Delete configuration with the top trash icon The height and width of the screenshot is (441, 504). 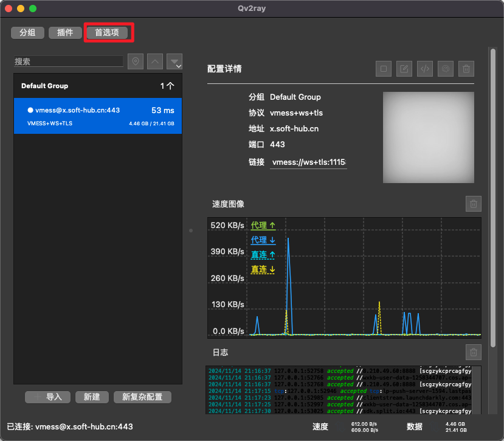[x=466, y=69]
